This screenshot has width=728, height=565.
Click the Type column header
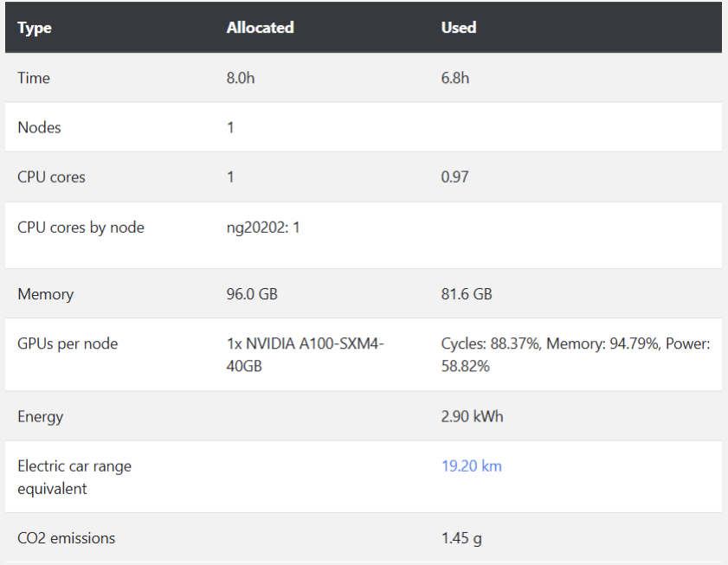(x=35, y=28)
